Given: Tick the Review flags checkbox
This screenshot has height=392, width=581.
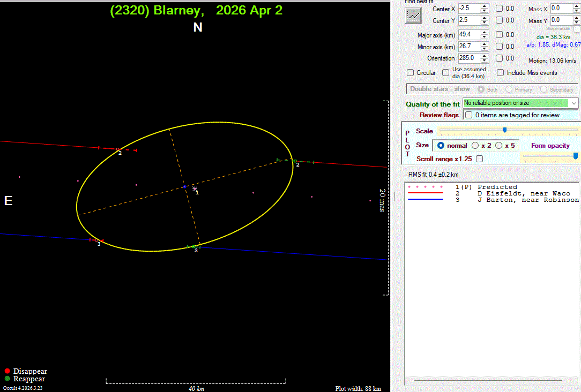Looking at the screenshot, I should click(469, 115).
